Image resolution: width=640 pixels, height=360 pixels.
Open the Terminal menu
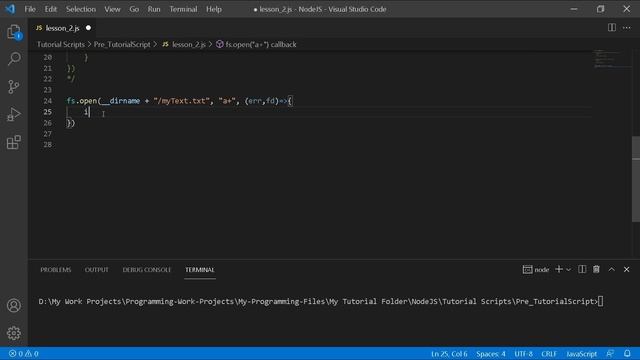click(183, 9)
